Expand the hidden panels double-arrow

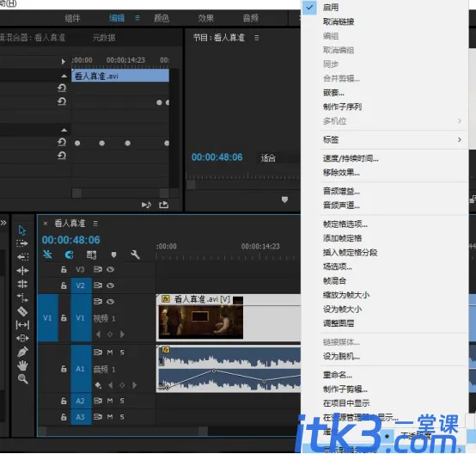pyautogui.click(x=3, y=223)
